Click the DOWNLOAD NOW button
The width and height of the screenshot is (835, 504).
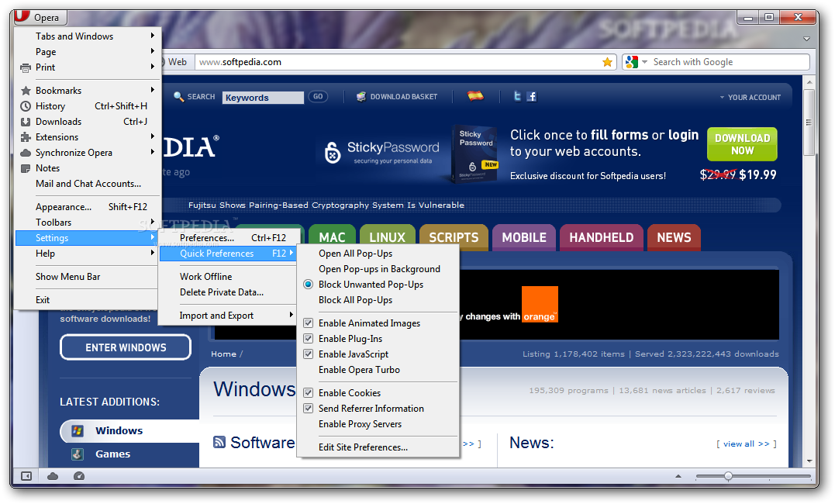742,144
